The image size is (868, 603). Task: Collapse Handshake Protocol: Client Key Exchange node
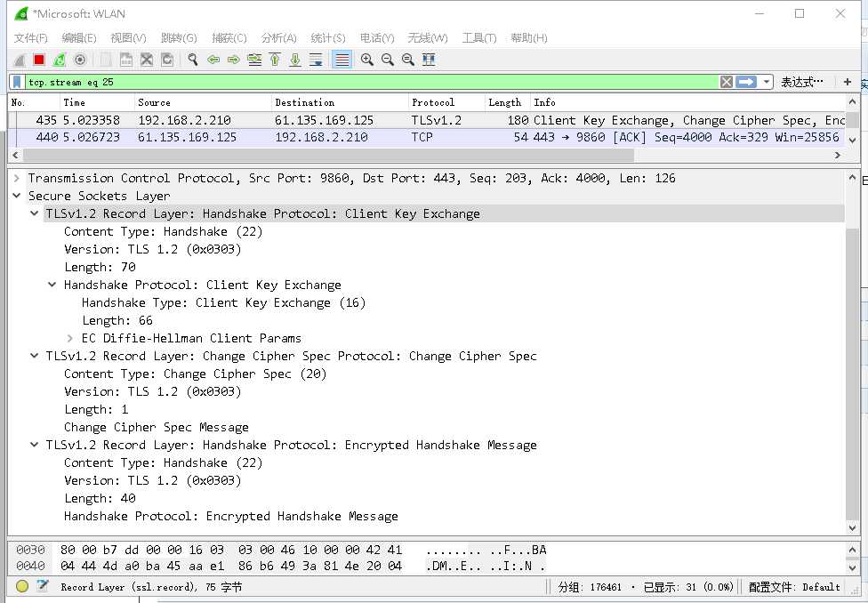pyautogui.click(x=52, y=285)
